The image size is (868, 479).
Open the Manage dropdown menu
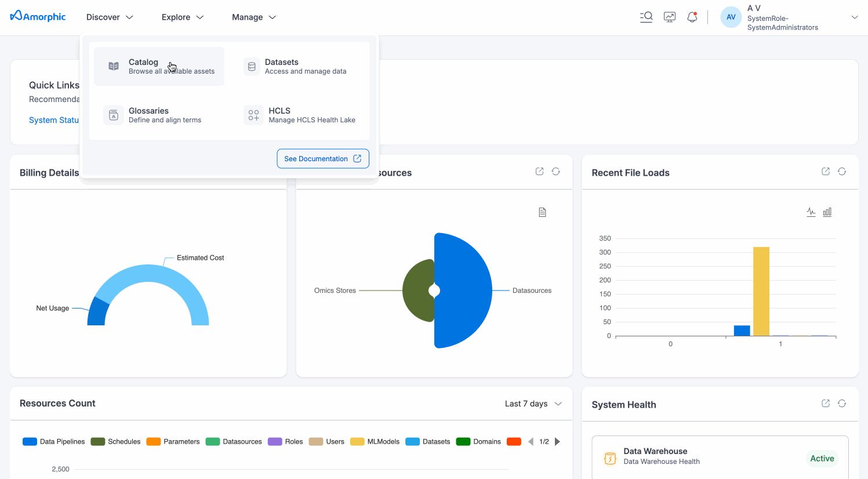(x=254, y=17)
